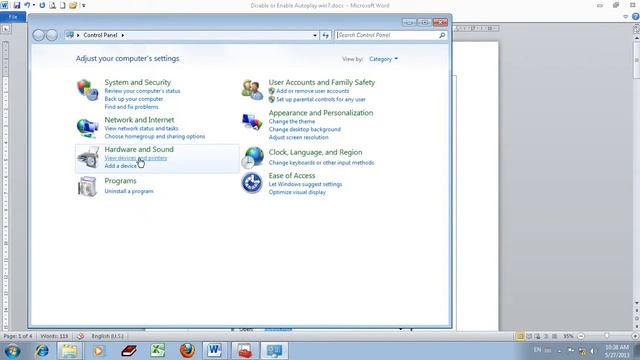Click Adjust screen resolution

(x=298, y=137)
